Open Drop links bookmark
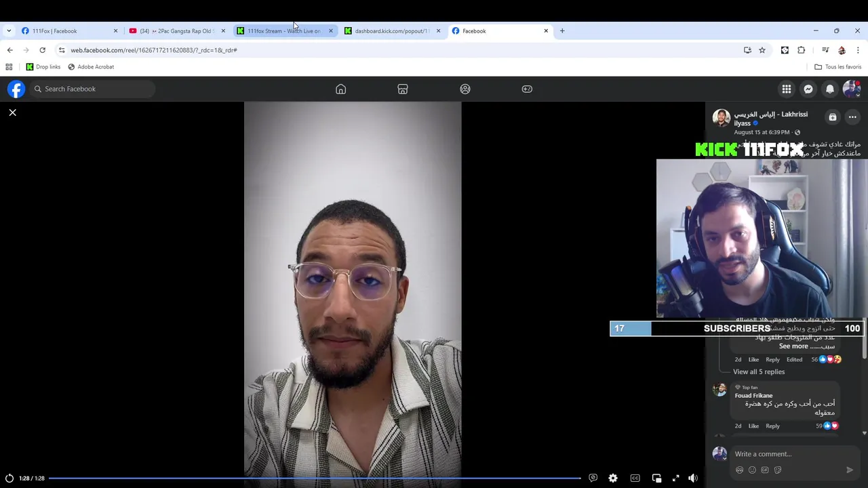The width and height of the screenshot is (868, 488). coord(43,67)
